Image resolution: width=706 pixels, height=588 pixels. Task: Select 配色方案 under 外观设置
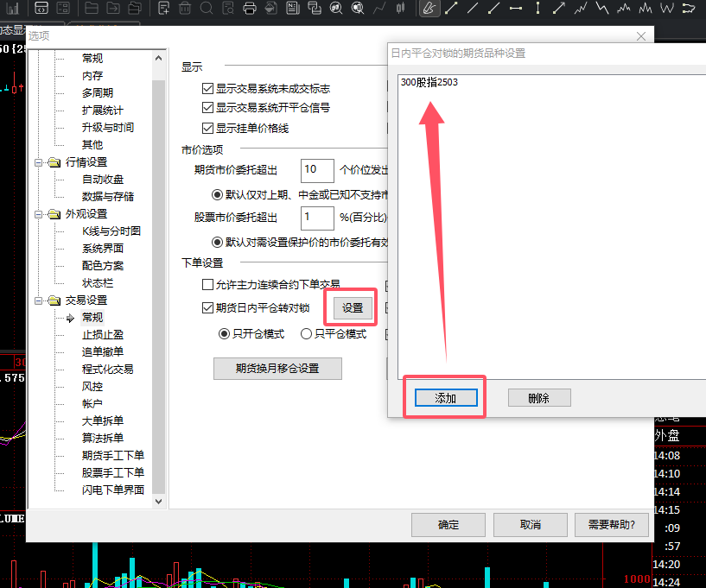(x=103, y=265)
